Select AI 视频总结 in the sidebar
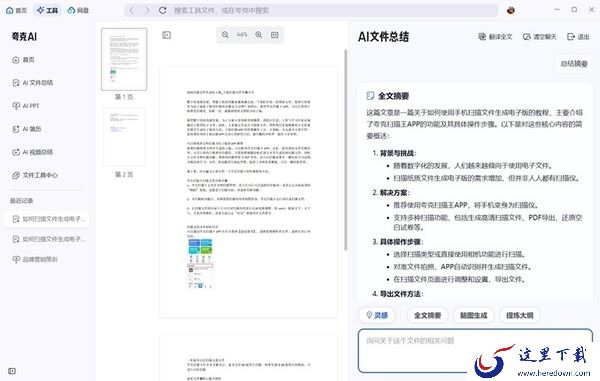The width and height of the screenshot is (600, 381). pos(33,152)
